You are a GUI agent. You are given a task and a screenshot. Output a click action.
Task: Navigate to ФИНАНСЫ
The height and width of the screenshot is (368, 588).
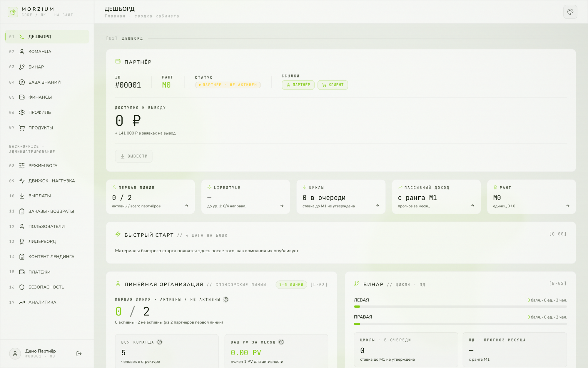(x=47, y=97)
